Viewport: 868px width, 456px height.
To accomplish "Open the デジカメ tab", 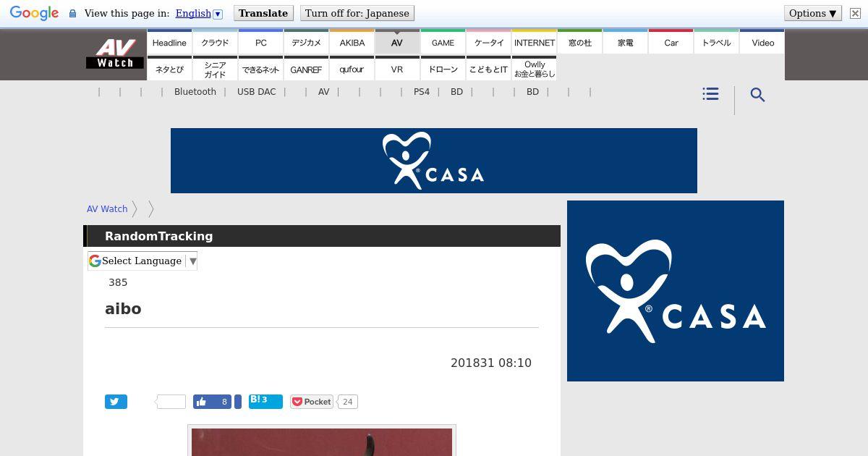I will pyautogui.click(x=306, y=42).
